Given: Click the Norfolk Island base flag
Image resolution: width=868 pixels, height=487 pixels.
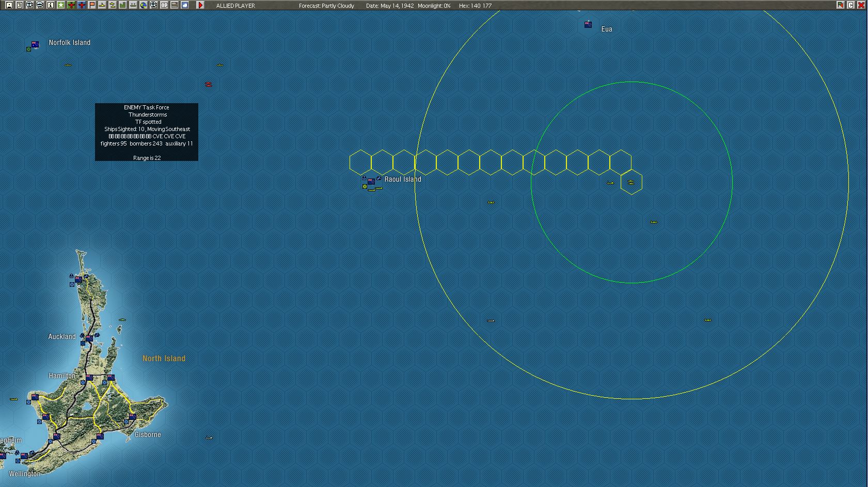Looking at the screenshot, I should [x=35, y=44].
